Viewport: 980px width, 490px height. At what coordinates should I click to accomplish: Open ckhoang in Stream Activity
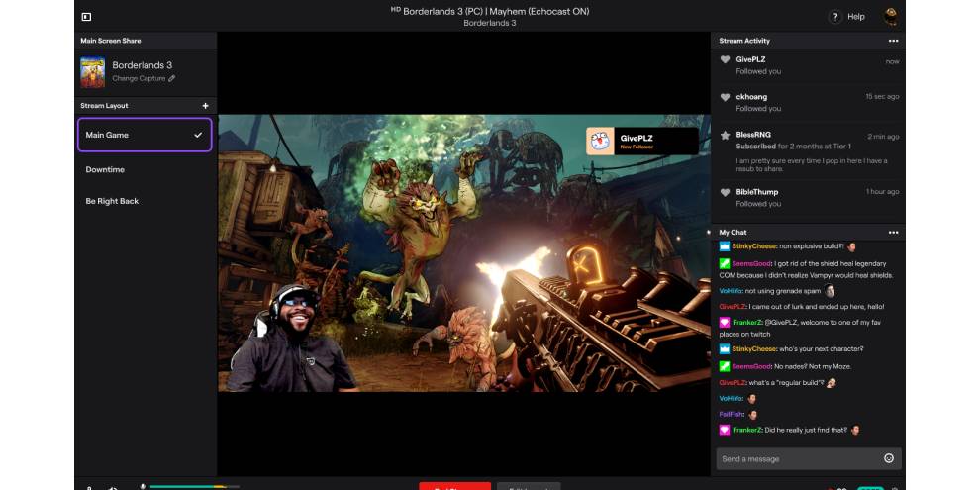coord(751,97)
